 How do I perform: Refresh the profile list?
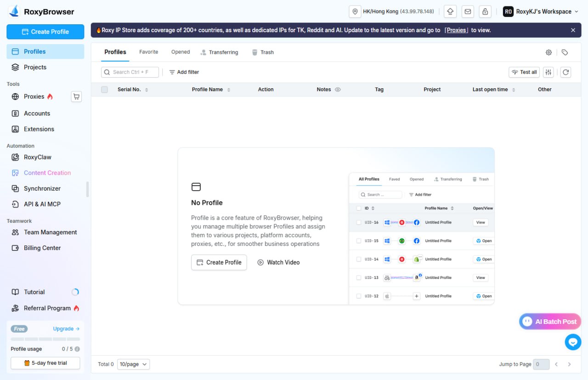(566, 72)
